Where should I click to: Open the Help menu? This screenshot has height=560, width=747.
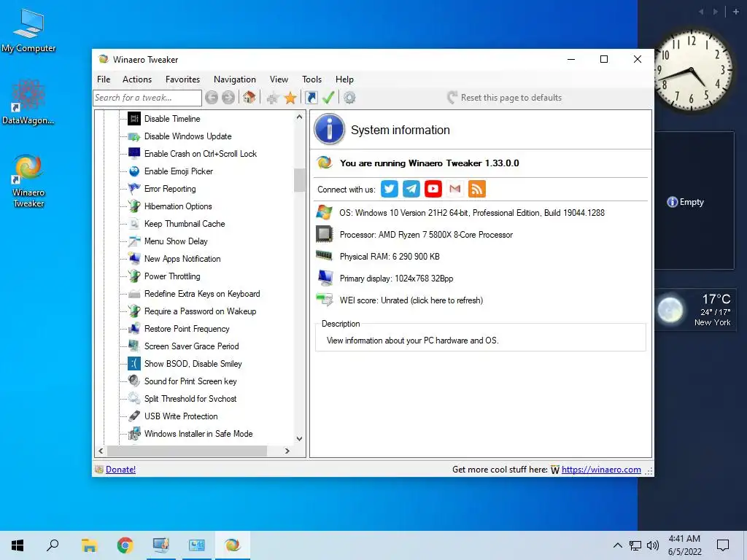(344, 79)
